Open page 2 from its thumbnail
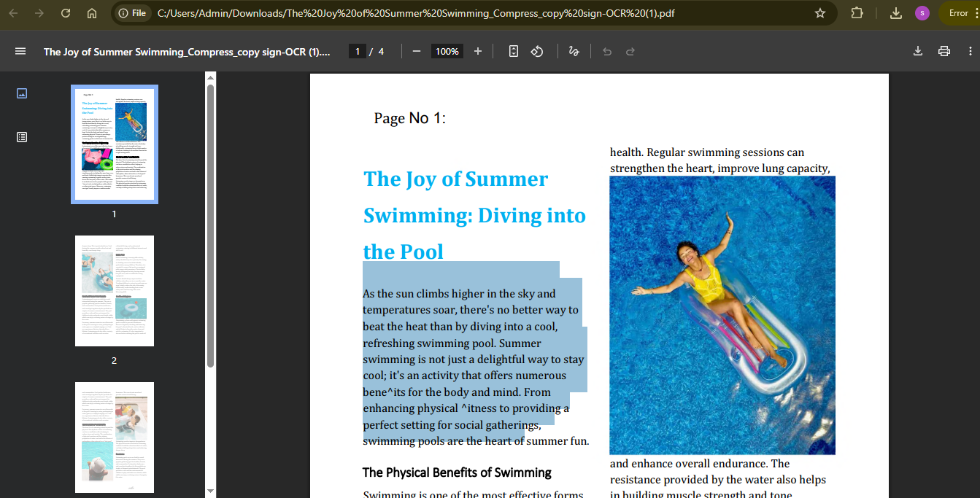The width and height of the screenshot is (980, 498). [114, 290]
